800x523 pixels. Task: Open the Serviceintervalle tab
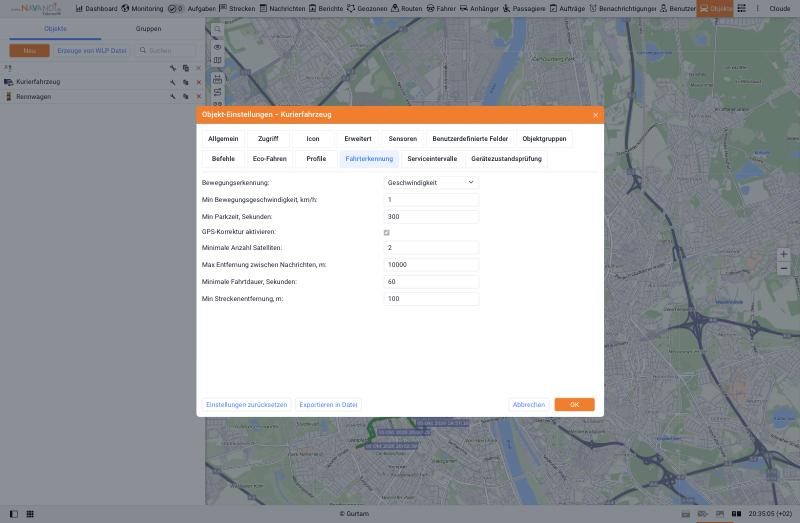point(432,159)
